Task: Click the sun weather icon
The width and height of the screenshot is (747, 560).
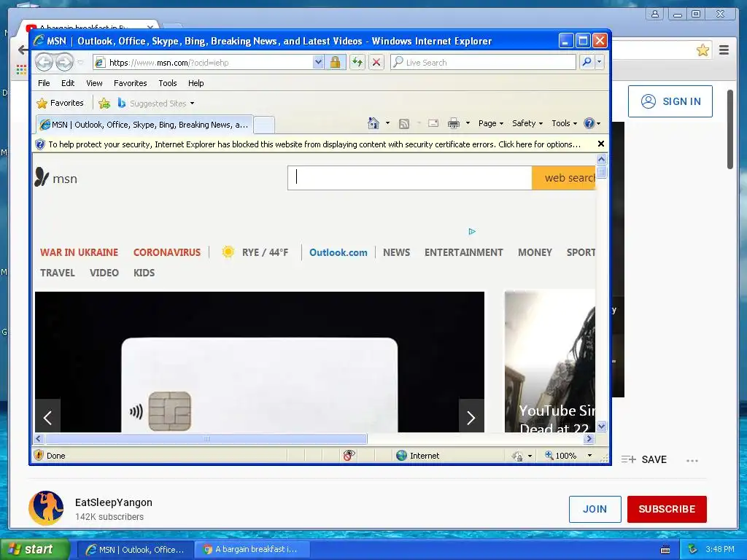Action: click(x=228, y=252)
